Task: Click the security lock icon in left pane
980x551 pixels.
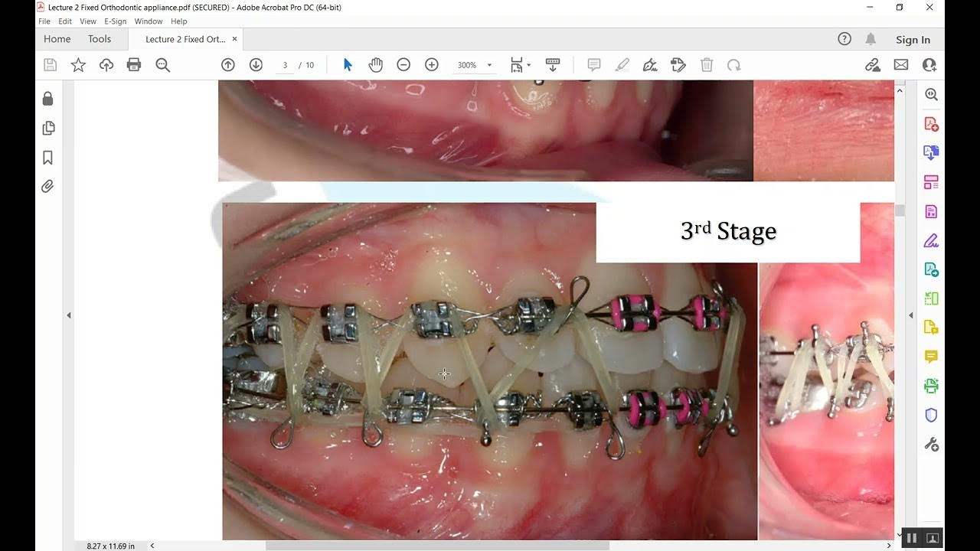Action: [x=47, y=98]
